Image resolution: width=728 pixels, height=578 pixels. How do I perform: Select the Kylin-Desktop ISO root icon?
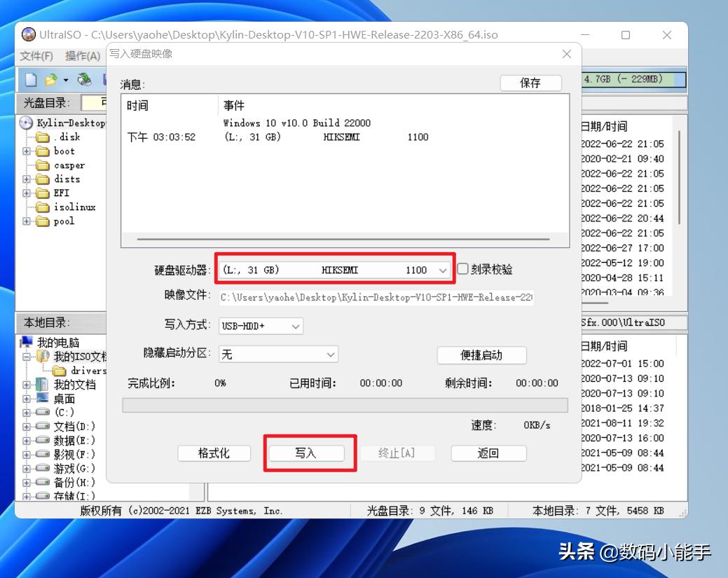click(x=25, y=123)
